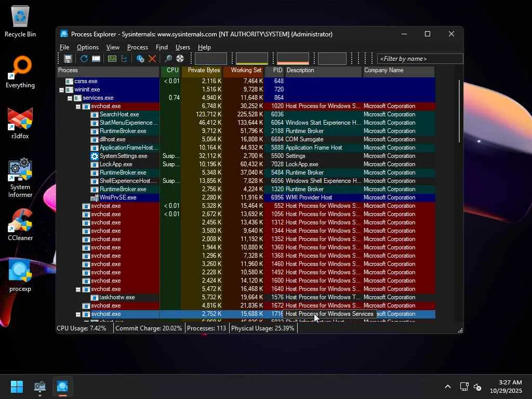Select the SearchHost.exe process

pyautogui.click(x=246, y=114)
